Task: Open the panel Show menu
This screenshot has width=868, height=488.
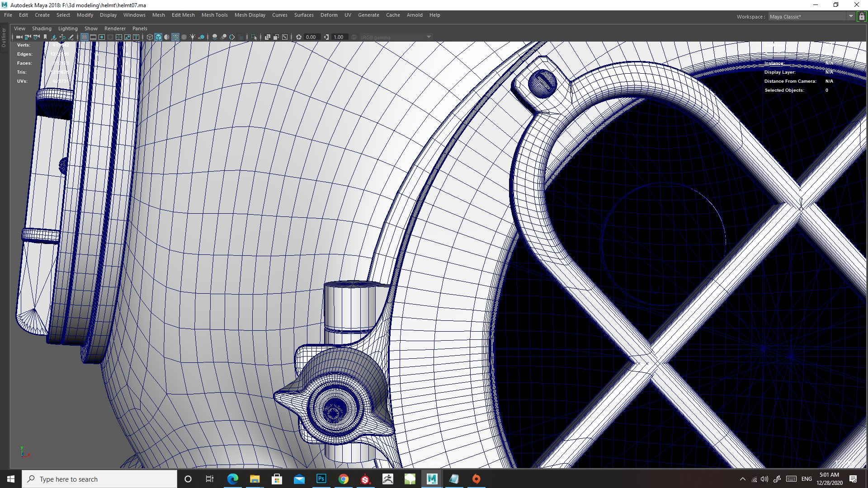Action: pyautogui.click(x=91, y=28)
